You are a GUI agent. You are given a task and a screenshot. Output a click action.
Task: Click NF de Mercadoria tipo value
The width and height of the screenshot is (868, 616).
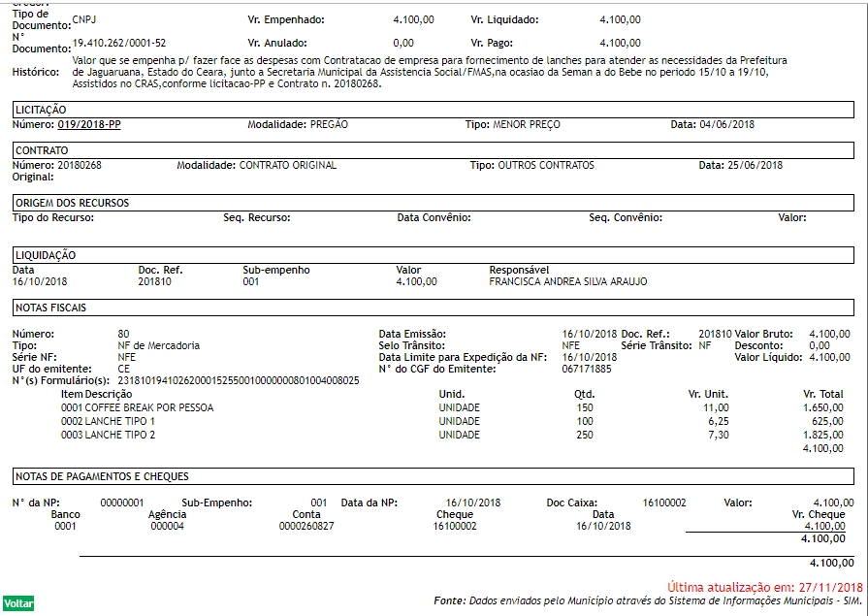tap(158, 345)
